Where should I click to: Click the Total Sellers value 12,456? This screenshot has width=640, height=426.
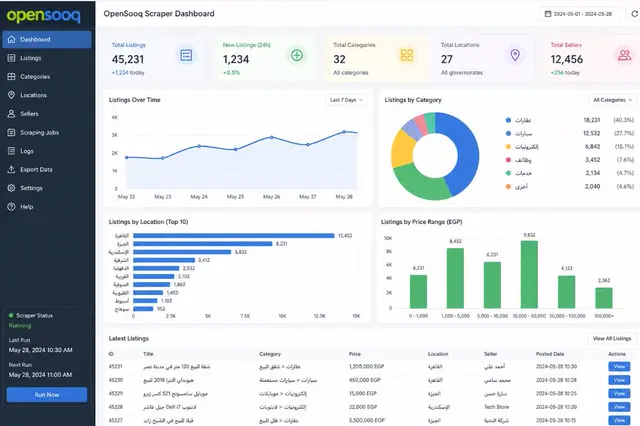click(567, 60)
